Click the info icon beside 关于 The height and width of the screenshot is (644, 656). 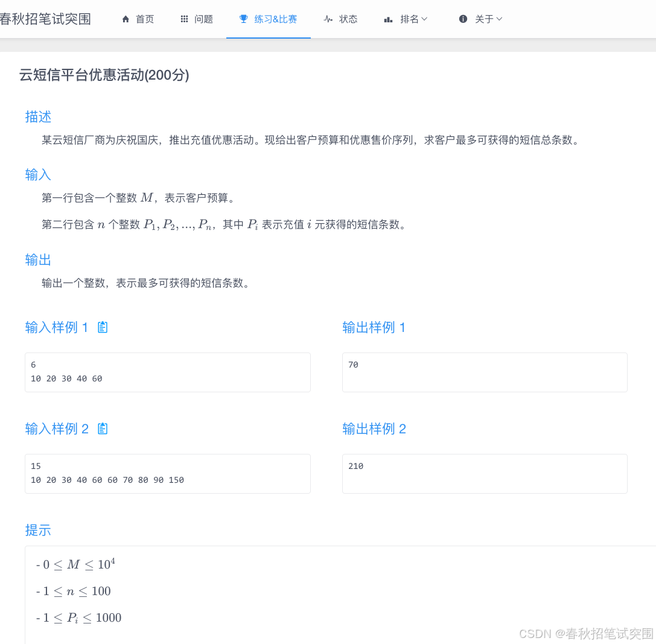(x=462, y=19)
